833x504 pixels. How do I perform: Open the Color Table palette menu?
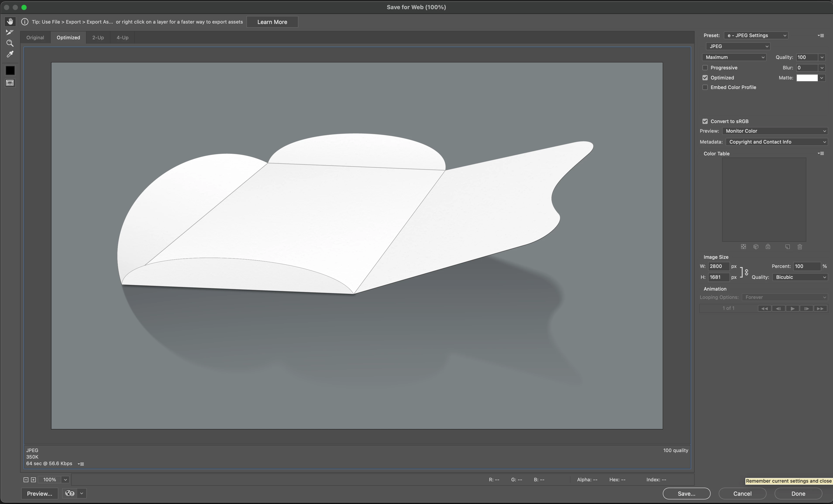pos(821,153)
